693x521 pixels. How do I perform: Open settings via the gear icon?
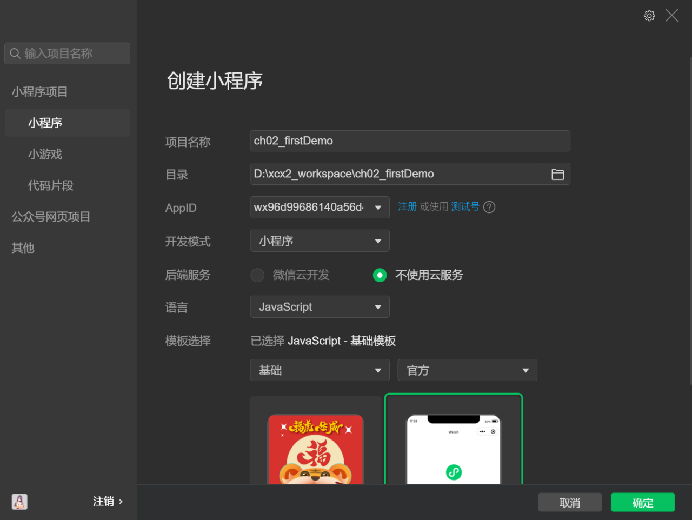649,16
